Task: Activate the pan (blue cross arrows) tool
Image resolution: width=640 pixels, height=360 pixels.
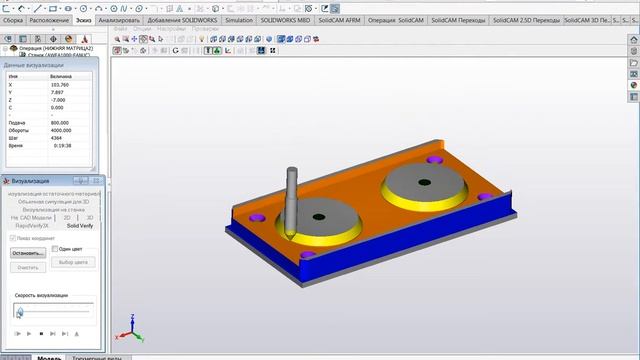Action: pyautogui.click(x=134, y=39)
